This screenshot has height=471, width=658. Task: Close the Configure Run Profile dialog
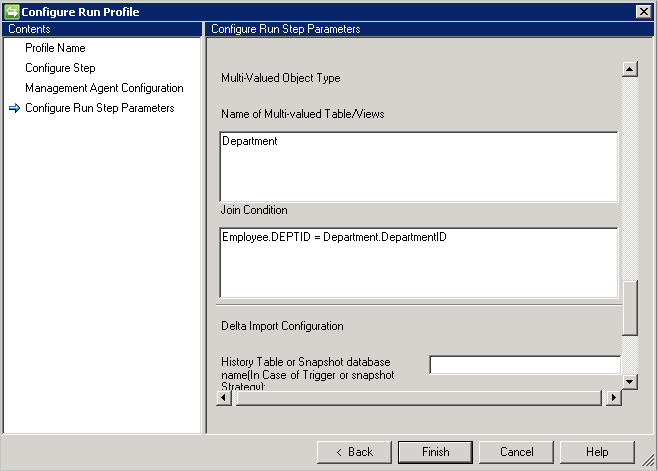[643, 12]
